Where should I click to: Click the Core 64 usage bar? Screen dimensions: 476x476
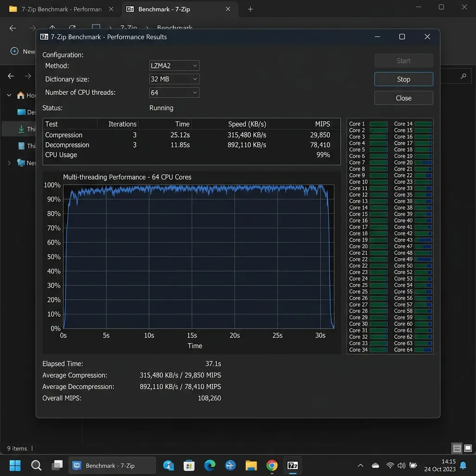pos(423,350)
